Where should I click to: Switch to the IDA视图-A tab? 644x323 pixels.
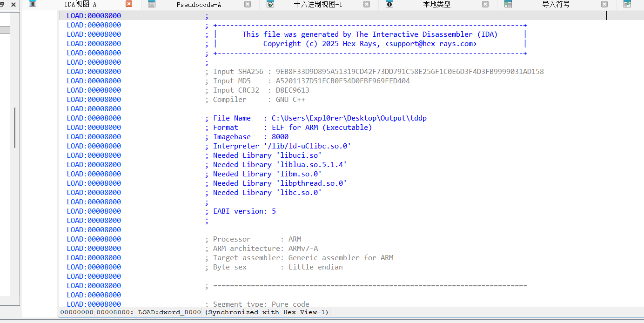pyautogui.click(x=80, y=4)
